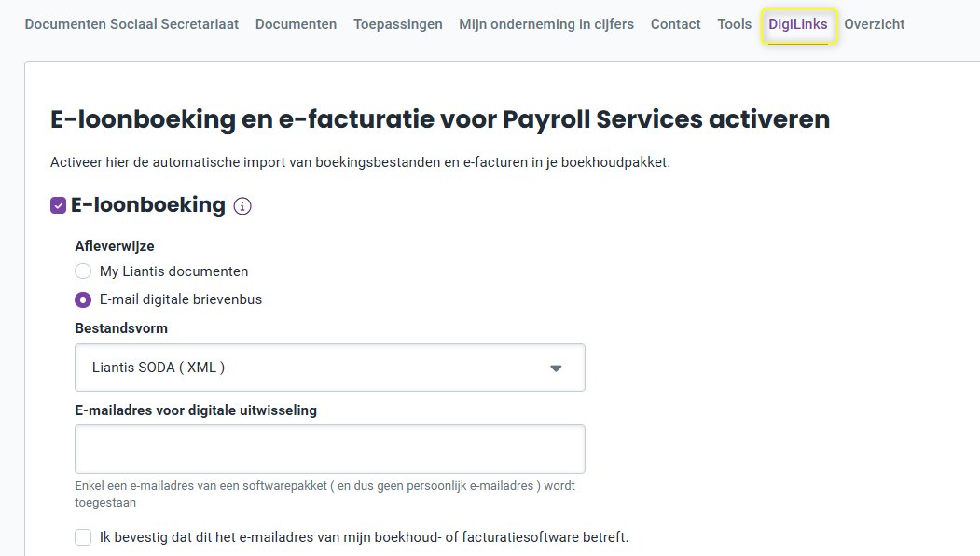Open the Toepassingen menu

(x=398, y=24)
